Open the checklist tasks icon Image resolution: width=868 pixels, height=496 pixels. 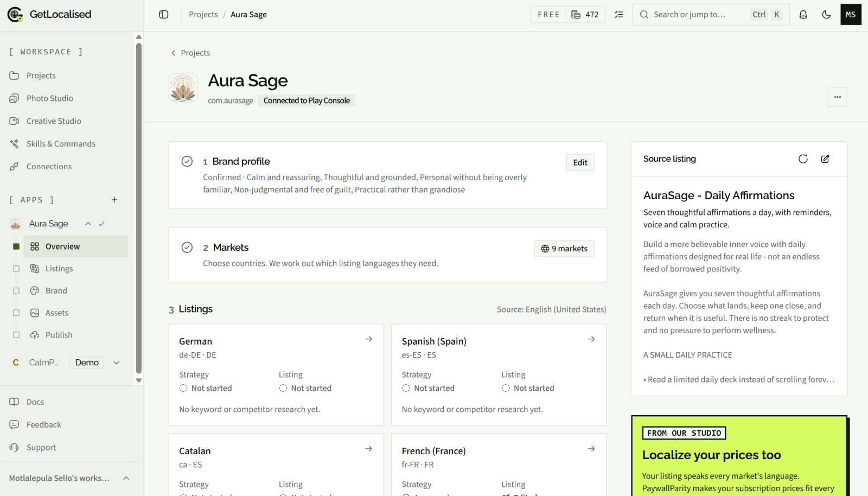tap(619, 15)
